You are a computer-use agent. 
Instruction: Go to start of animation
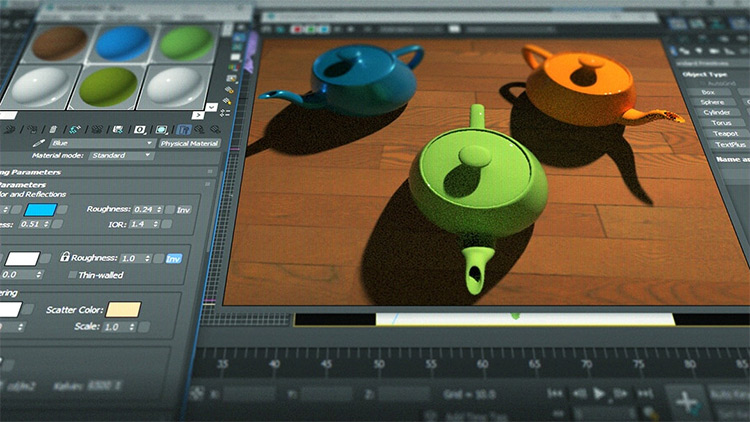[554, 393]
